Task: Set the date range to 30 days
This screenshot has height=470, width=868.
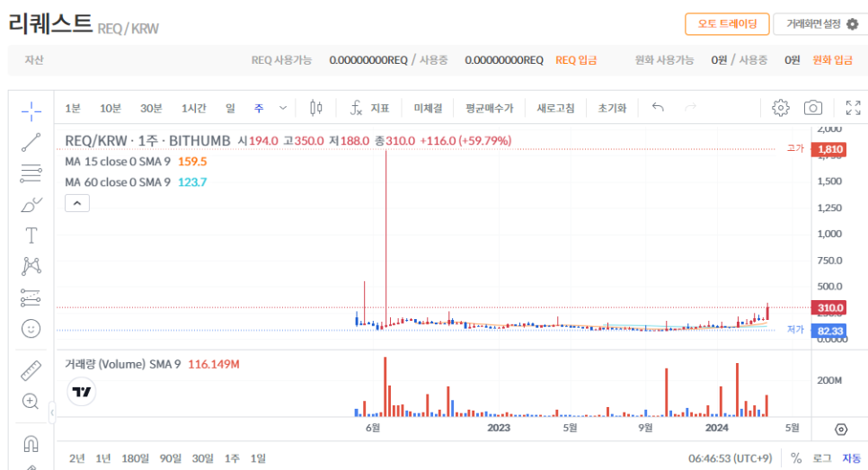Action: tap(202, 458)
